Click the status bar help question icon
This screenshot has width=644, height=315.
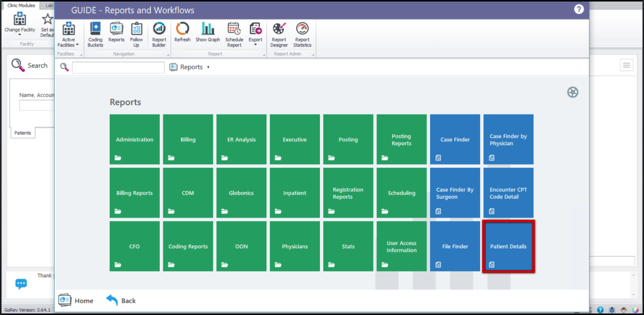point(600,310)
